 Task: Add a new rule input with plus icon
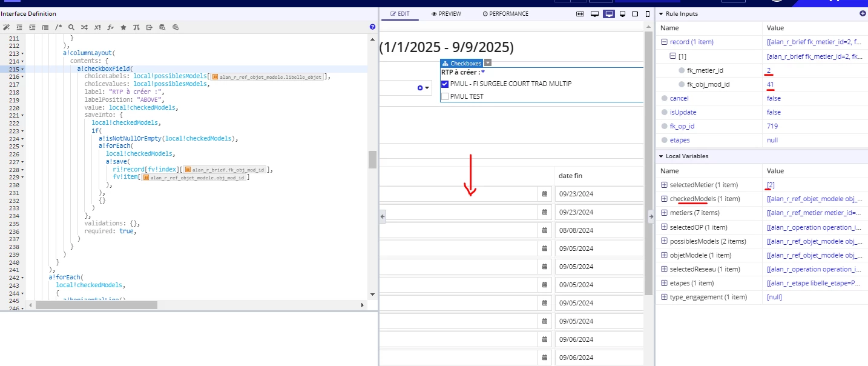click(x=863, y=13)
